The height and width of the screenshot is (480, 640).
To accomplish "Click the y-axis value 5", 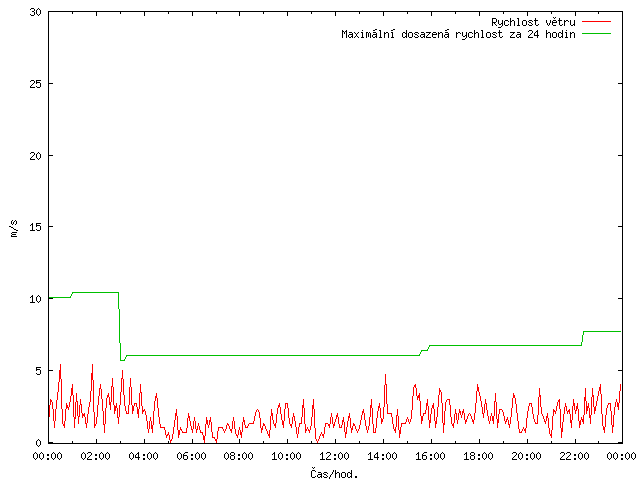I will (x=38, y=371).
